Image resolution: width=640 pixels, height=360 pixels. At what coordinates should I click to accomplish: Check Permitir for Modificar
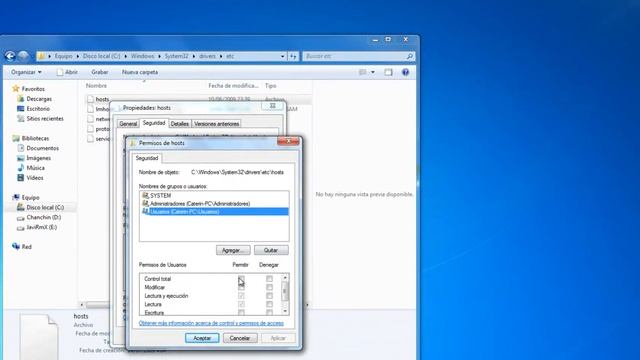(241, 287)
